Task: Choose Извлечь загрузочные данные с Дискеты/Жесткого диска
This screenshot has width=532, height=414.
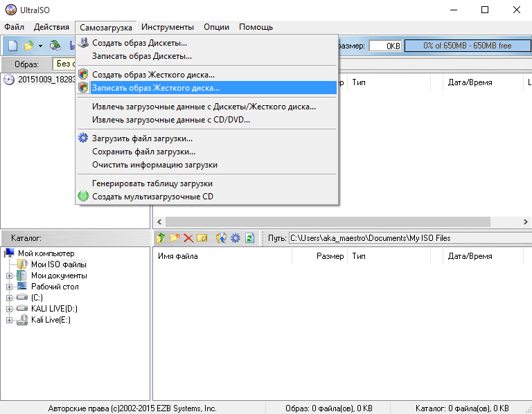Action: [x=207, y=107]
